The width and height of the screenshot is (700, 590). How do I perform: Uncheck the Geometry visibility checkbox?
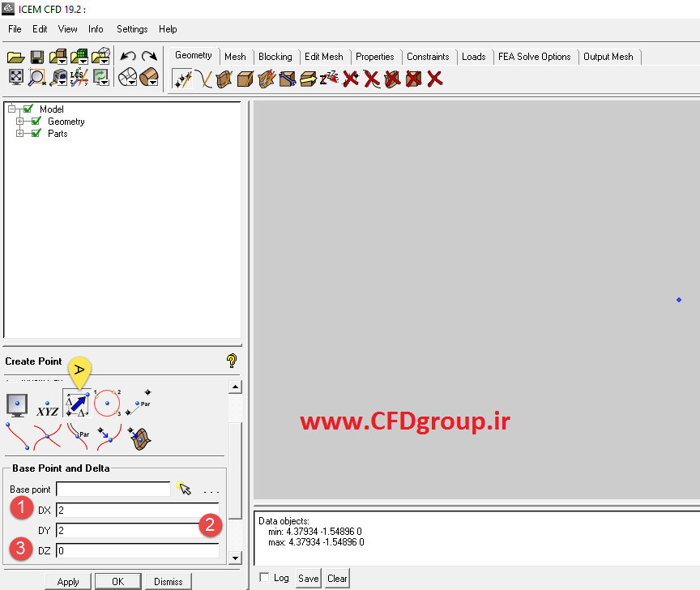(36, 122)
